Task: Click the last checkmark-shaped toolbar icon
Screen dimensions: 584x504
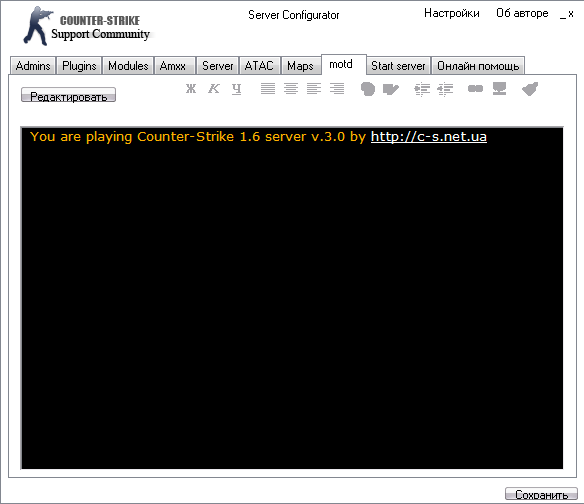Action: [530, 89]
